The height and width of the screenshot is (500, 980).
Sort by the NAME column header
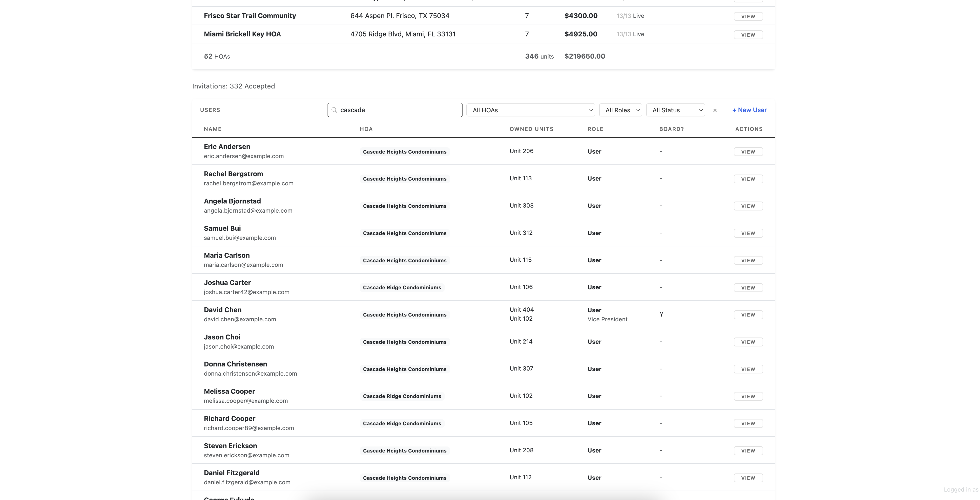click(213, 129)
